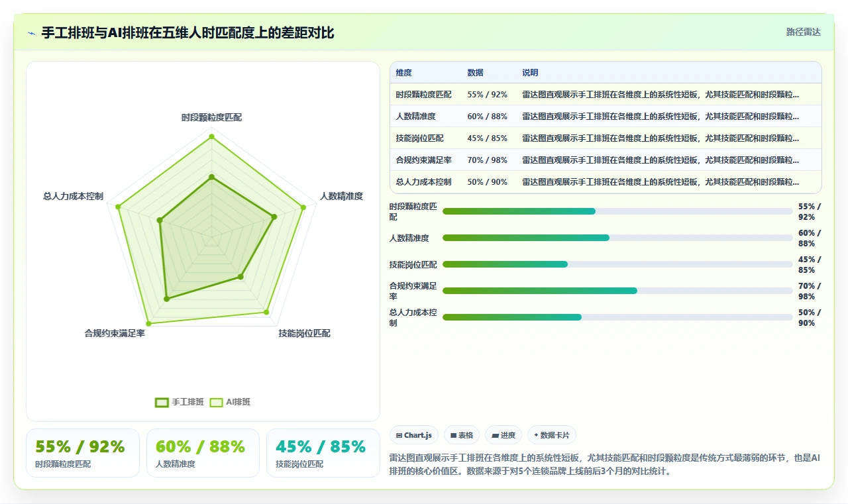Click the 路径雷达 label in the header

click(x=804, y=32)
